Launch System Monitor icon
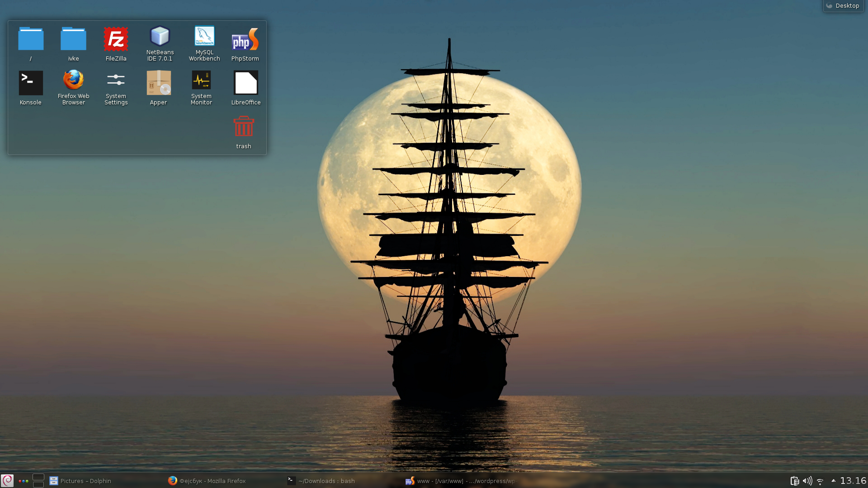This screenshot has width=868, height=488. pos(201,80)
